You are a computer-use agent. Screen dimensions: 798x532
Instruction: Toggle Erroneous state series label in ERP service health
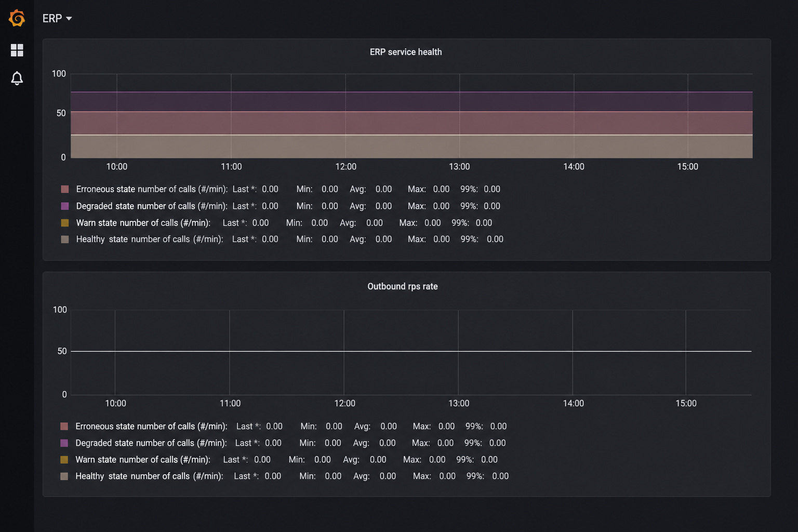click(152, 189)
